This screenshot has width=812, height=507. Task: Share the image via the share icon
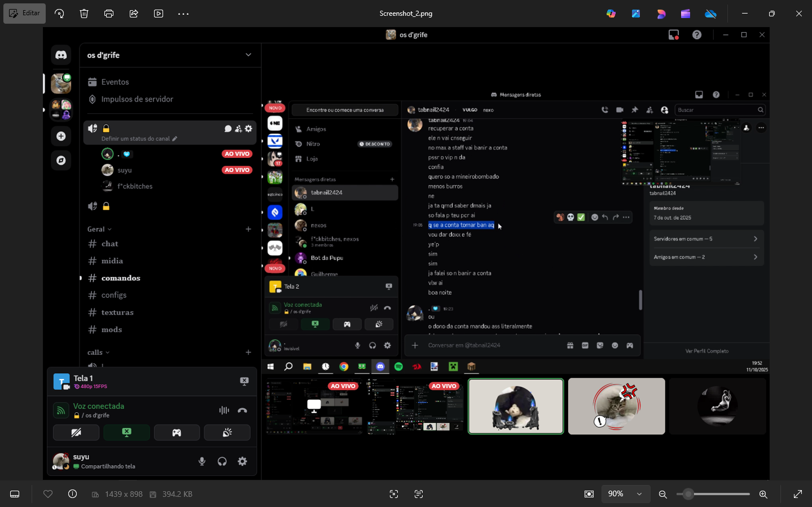(134, 14)
